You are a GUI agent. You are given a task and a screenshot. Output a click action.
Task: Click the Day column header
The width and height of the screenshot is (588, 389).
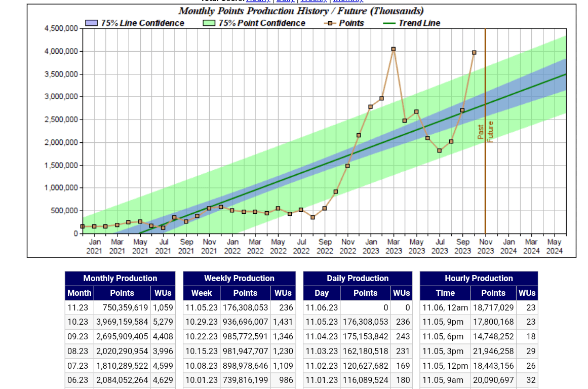click(x=322, y=293)
